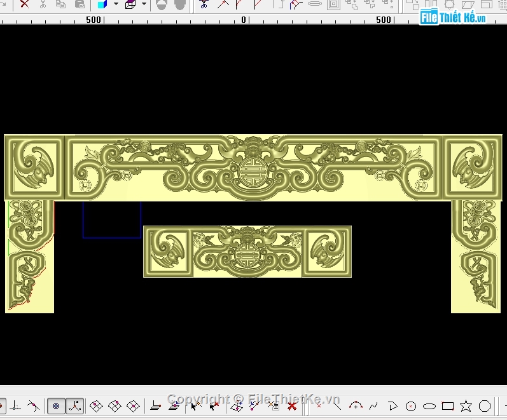Select the arc drawing tool
This screenshot has width=507, height=420.
[x=356, y=406]
